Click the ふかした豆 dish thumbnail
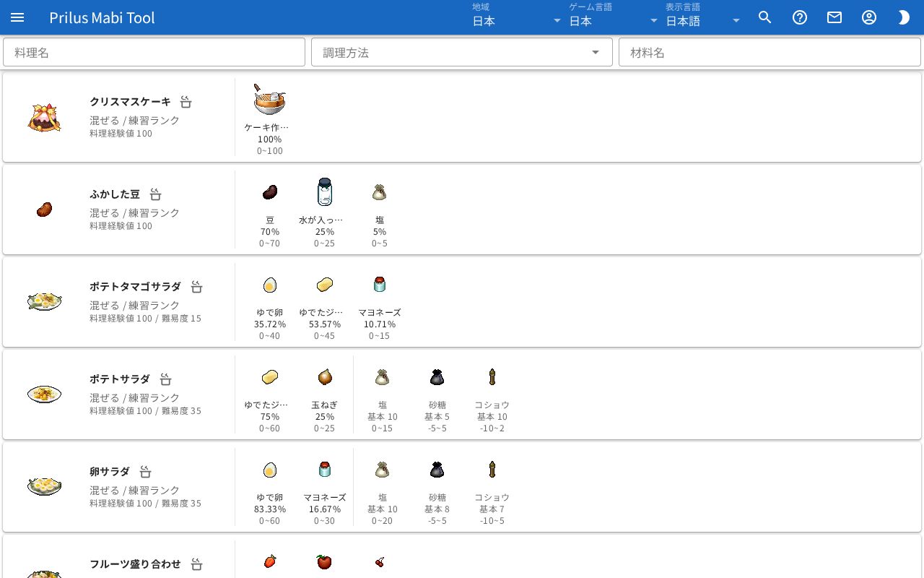Screen dimensions: 924x578 pos(44,210)
